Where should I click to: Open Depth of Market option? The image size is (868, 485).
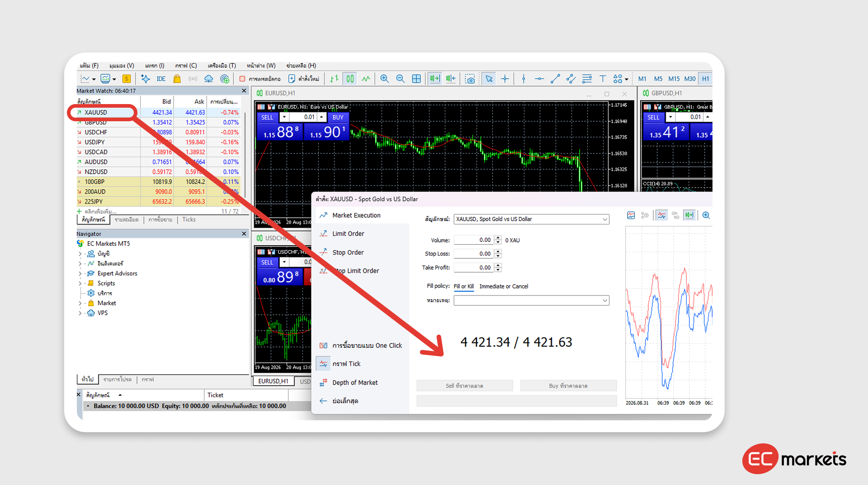355,382
